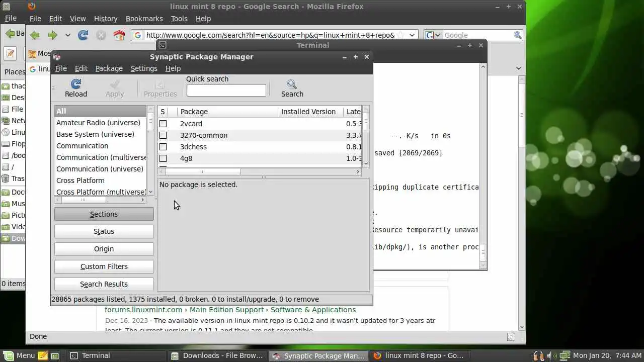Open the History menu in Firefox

[106, 19]
